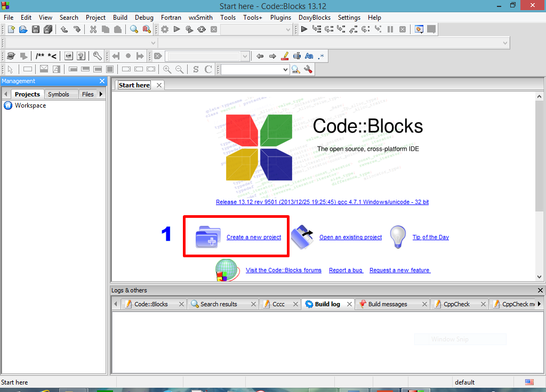The image size is (546, 392).
Task: Open the Debugging windows icon
Action: [x=419, y=29]
